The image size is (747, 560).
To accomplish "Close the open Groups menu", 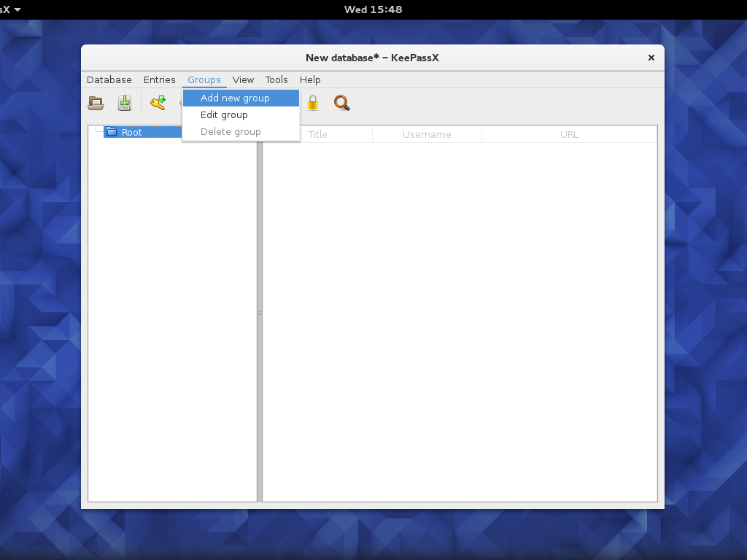I will [204, 79].
